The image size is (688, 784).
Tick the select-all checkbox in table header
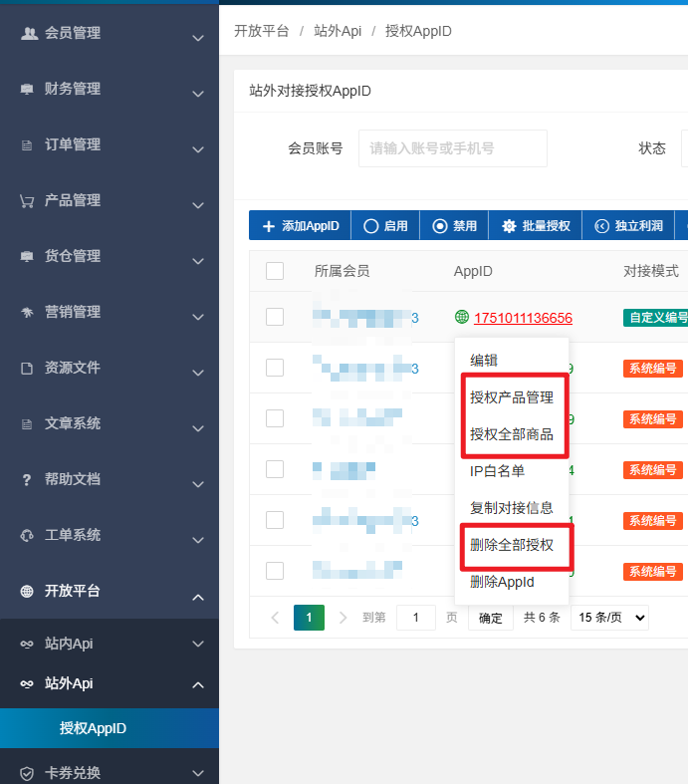(275, 271)
